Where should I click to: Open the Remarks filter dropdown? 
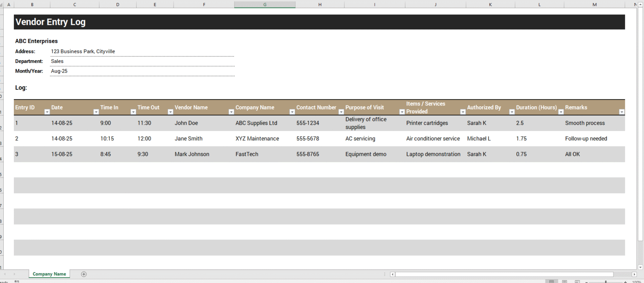coord(622,112)
